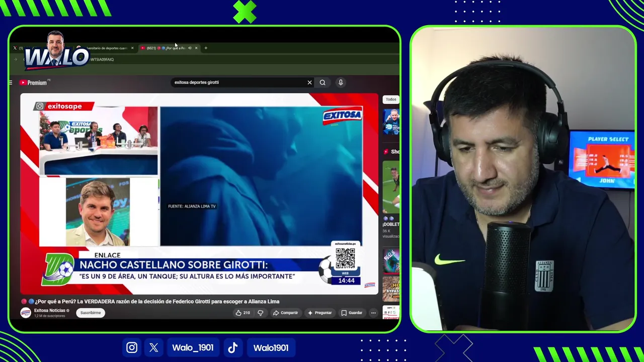Click the Preguntar button

(319, 313)
